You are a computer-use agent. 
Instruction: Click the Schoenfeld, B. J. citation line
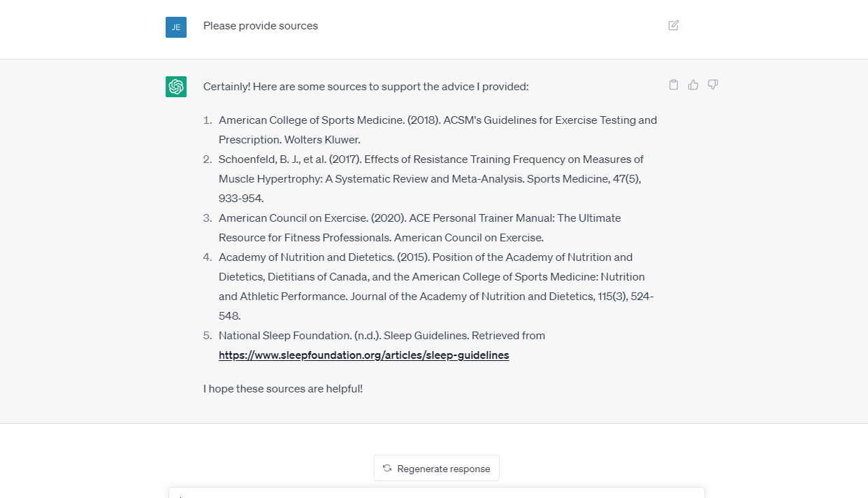point(431,159)
